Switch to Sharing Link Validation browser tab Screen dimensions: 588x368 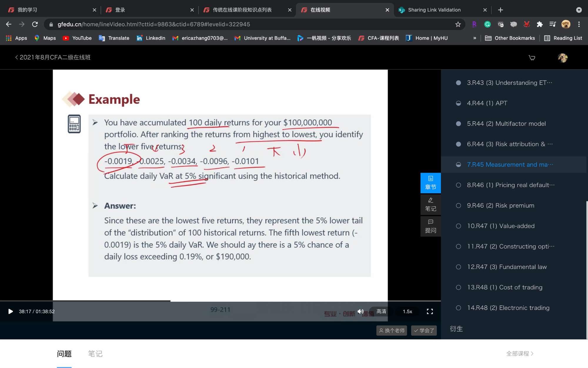click(434, 10)
